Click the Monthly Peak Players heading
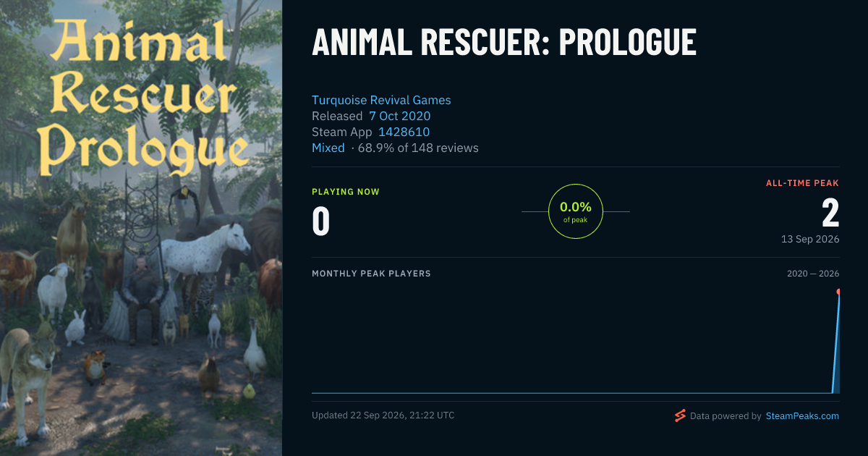 [371, 274]
